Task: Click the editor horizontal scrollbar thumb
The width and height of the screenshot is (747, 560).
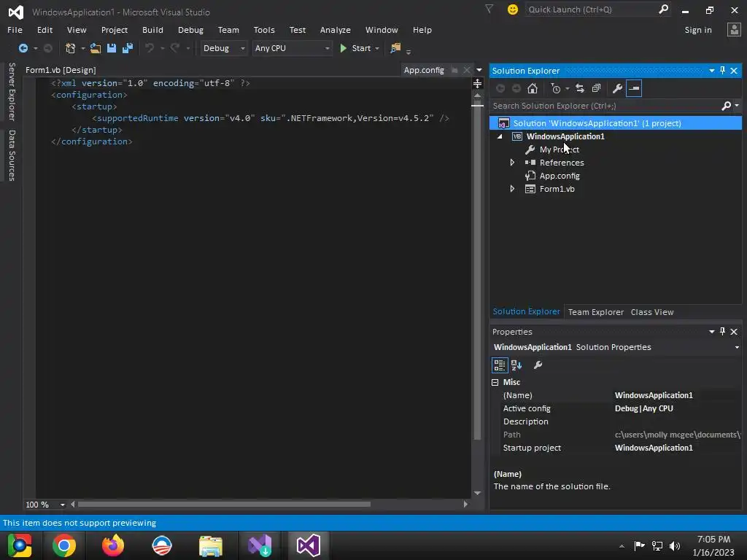Action: (x=224, y=505)
